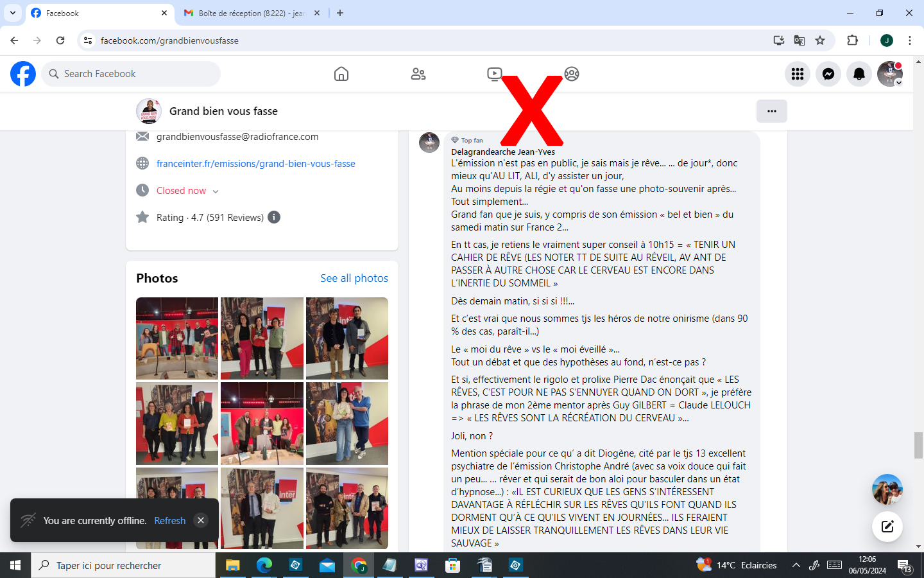The height and width of the screenshot is (578, 924).
Task: Click the site information icon in address bar
Action: point(88,40)
